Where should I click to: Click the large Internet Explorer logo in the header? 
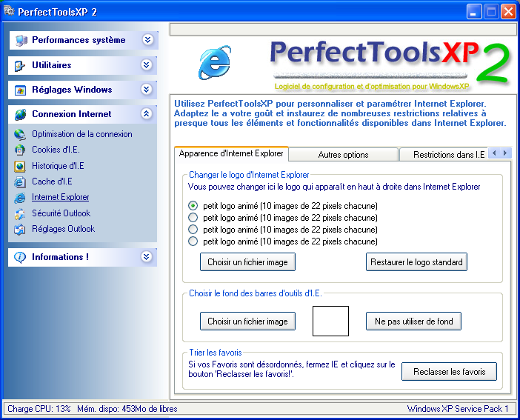(215, 62)
